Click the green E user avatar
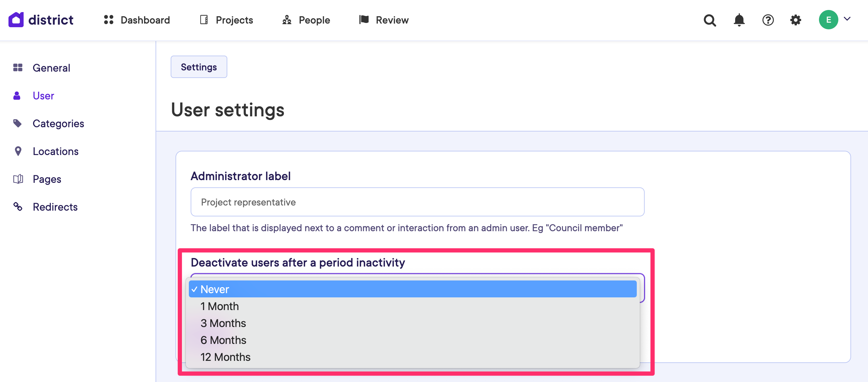The height and width of the screenshot is (382, 868). pos(828,20)
